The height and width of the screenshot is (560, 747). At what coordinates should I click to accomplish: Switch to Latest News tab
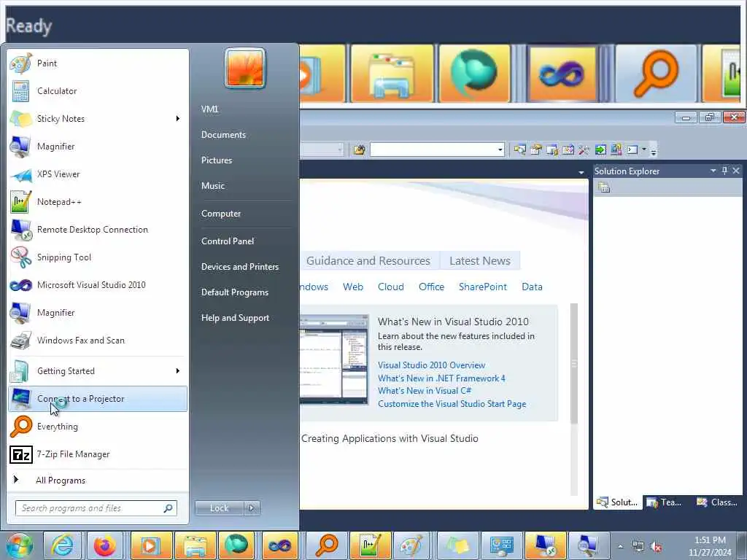point(480,261)
